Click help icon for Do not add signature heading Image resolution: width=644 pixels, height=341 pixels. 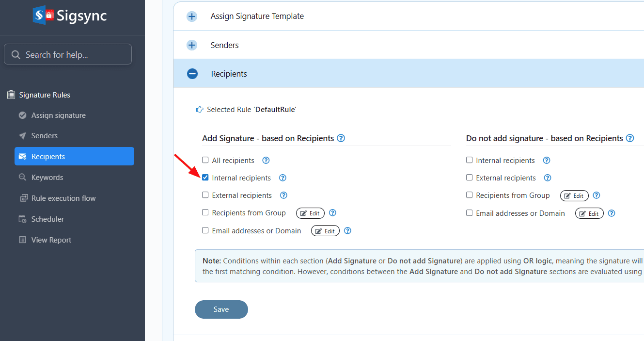(x=629, y=138)
